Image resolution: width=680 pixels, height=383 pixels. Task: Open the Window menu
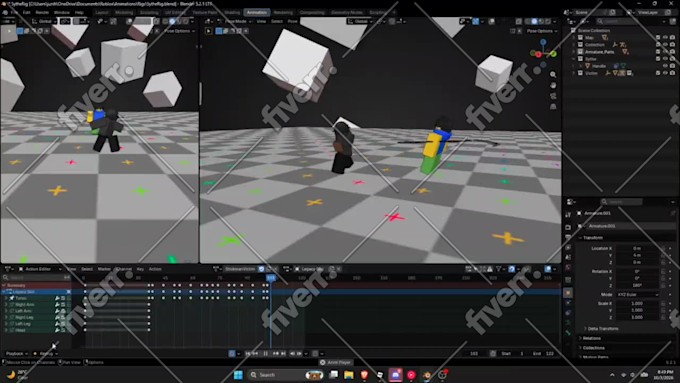click(x=62, y=12)
